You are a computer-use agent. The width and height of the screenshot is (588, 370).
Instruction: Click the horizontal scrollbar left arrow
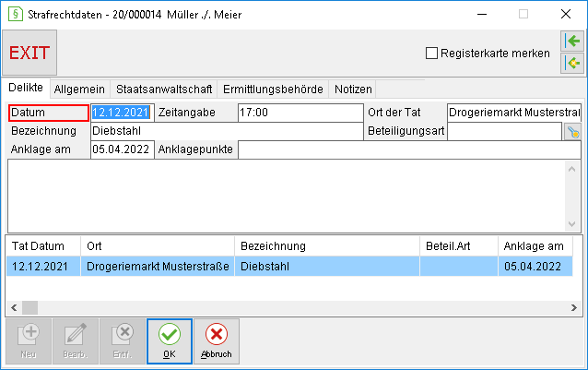14,307
